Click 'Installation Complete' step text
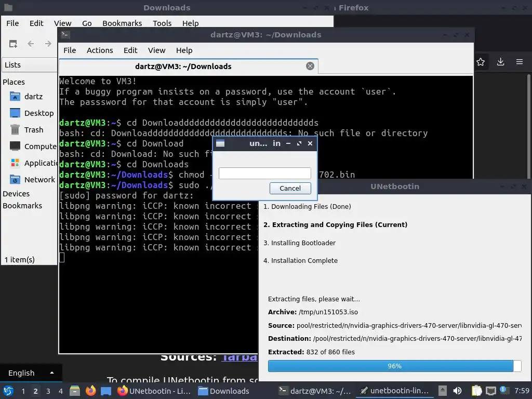The image size is (532, 399). (300, 261)
